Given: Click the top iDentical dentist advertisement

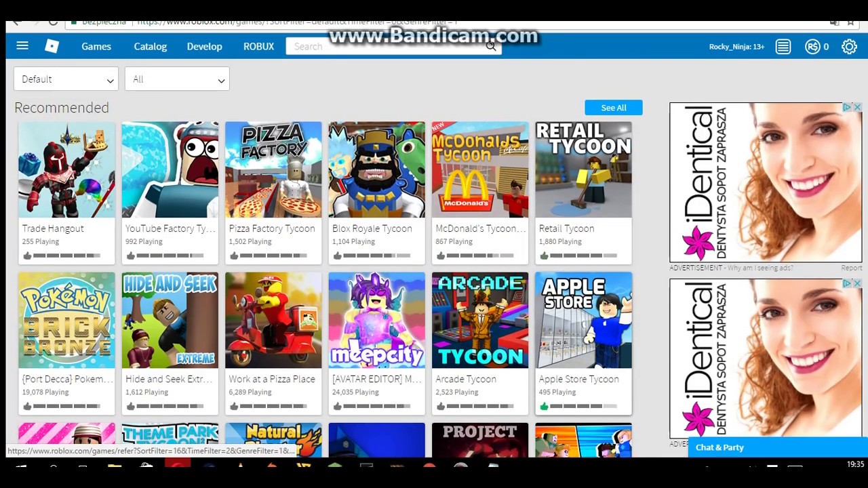Looking at the screenshot, I should click(x=766, y=182).
